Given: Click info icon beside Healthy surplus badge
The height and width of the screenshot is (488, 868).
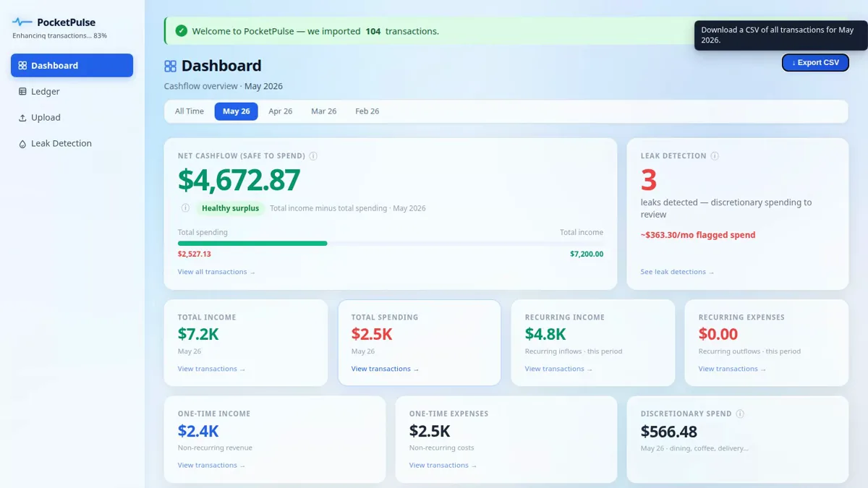Looking at the screenshot, I should point(185,208).
